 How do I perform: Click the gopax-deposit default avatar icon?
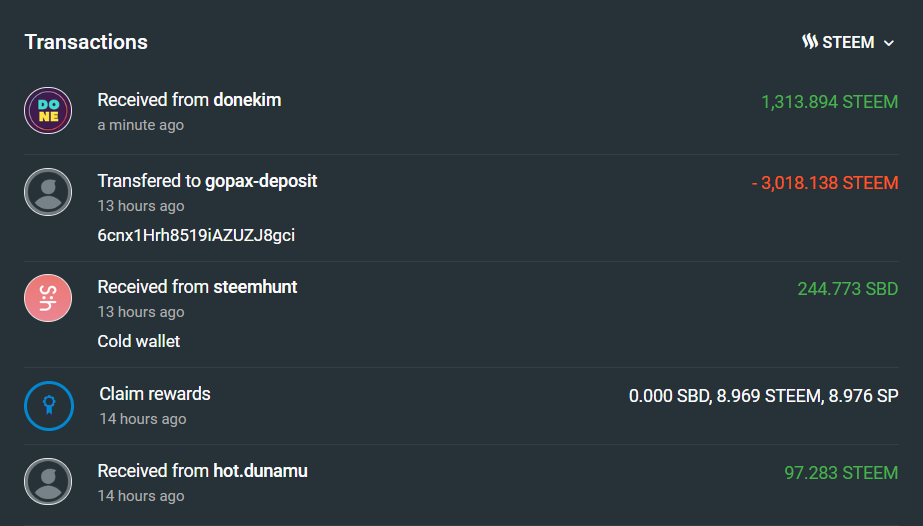pyautogui.click(x=48, y=192)
